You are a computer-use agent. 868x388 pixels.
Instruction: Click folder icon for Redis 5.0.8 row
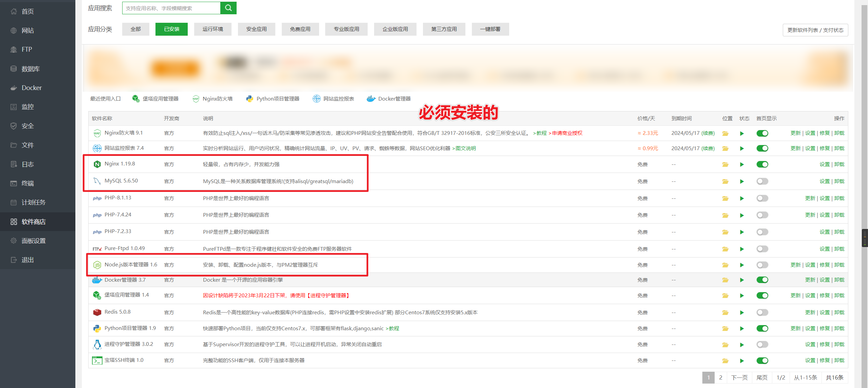pos(725,313)
